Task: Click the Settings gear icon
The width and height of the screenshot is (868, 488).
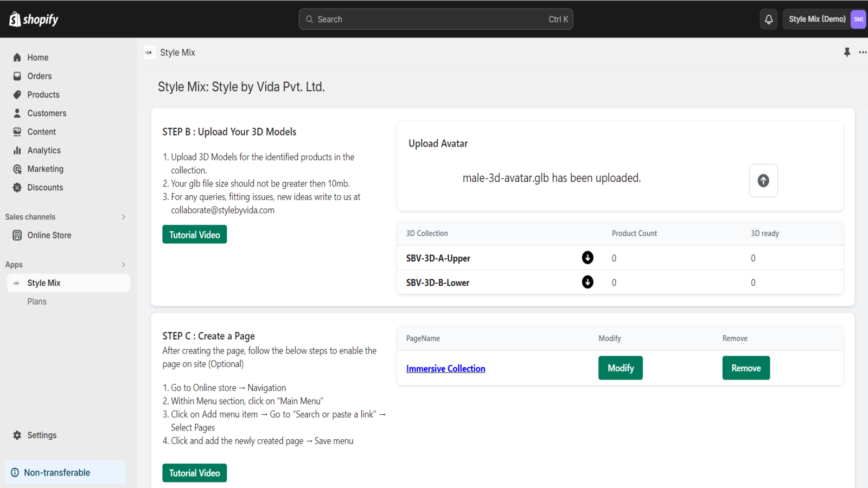Action: [x=17, y=435]
